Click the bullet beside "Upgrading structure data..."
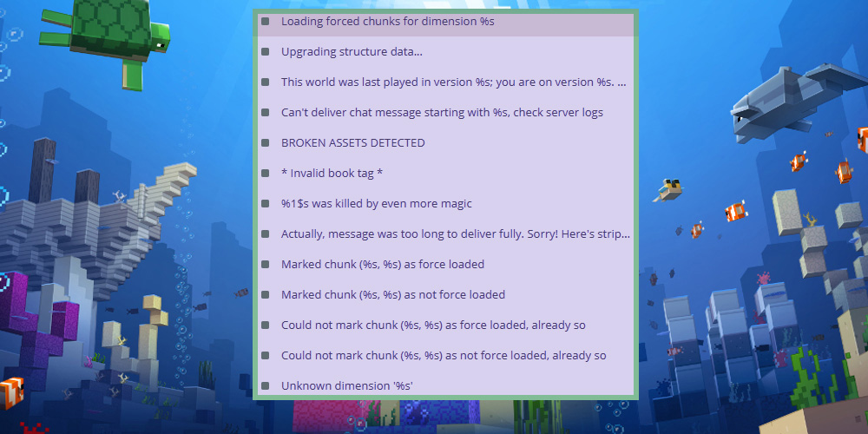868x434 pixels. 265,51
